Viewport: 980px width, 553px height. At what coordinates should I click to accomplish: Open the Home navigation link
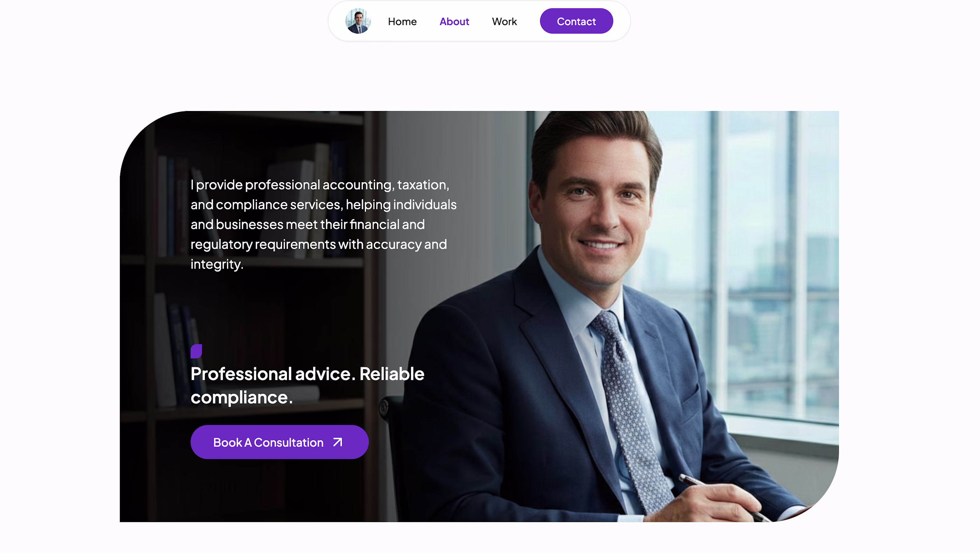(x=402, y=21)
